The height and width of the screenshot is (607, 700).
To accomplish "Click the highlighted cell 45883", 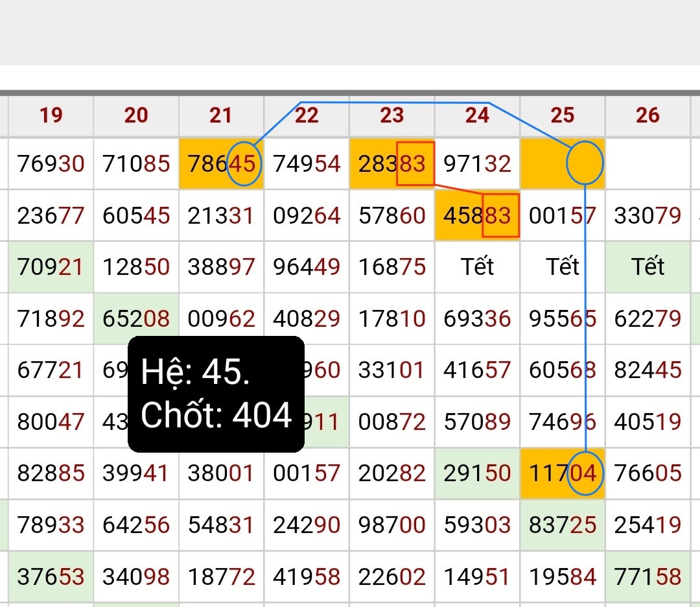I will point(477,215).
